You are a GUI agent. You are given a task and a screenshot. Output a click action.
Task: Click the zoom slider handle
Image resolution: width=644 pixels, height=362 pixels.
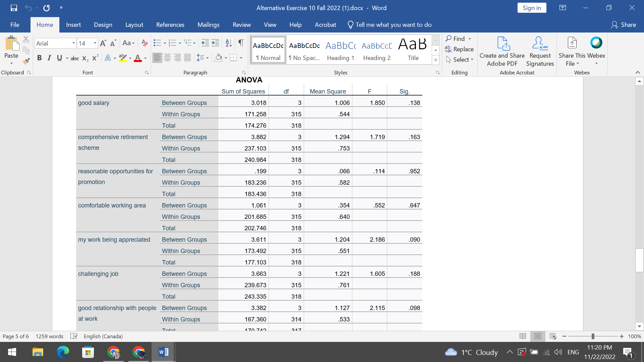point(593,336)
